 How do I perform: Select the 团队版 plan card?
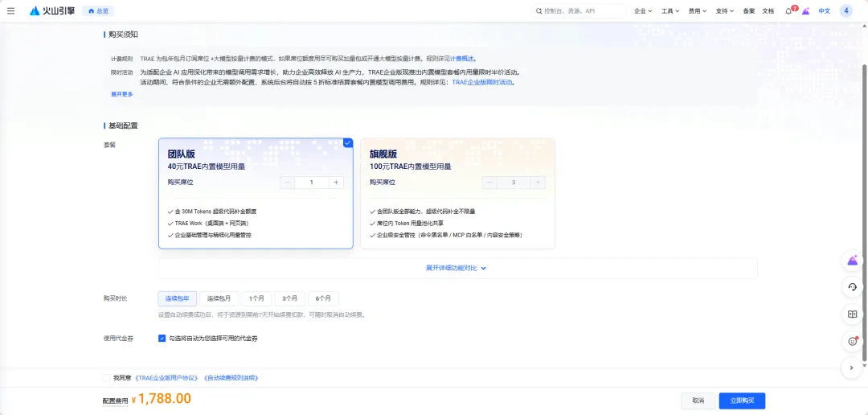pyautogui.click(x=256, y=193)
